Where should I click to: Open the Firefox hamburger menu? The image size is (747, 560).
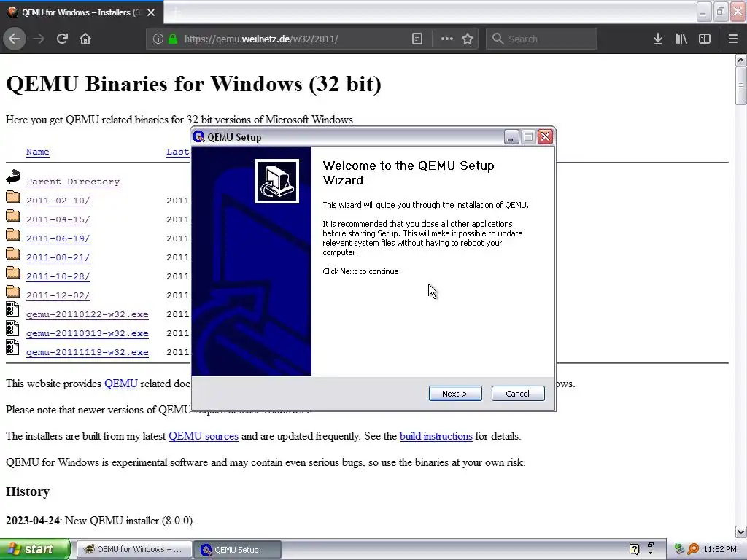click(732, 39)
